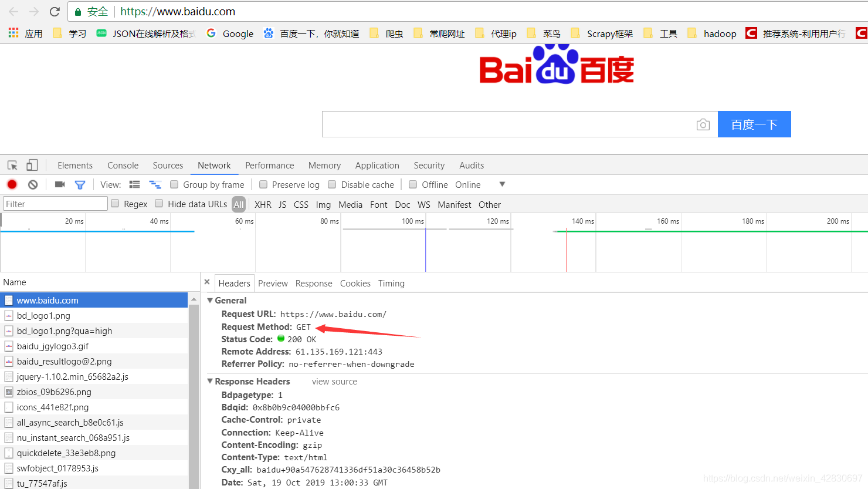The width and height of the screenshot is (868, 489).
Task: Enable Group by frame checkbox
Action: [x=174, y=184]
